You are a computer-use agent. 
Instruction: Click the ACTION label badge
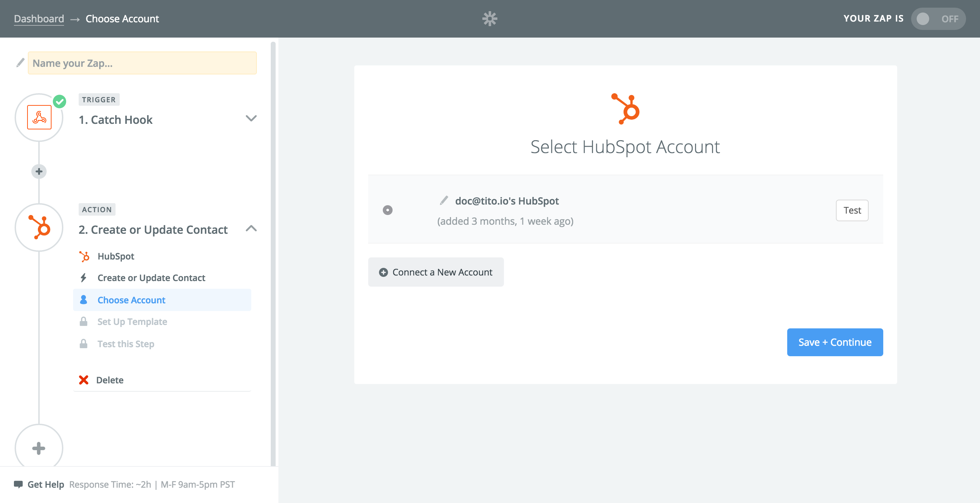coord(97,209)
